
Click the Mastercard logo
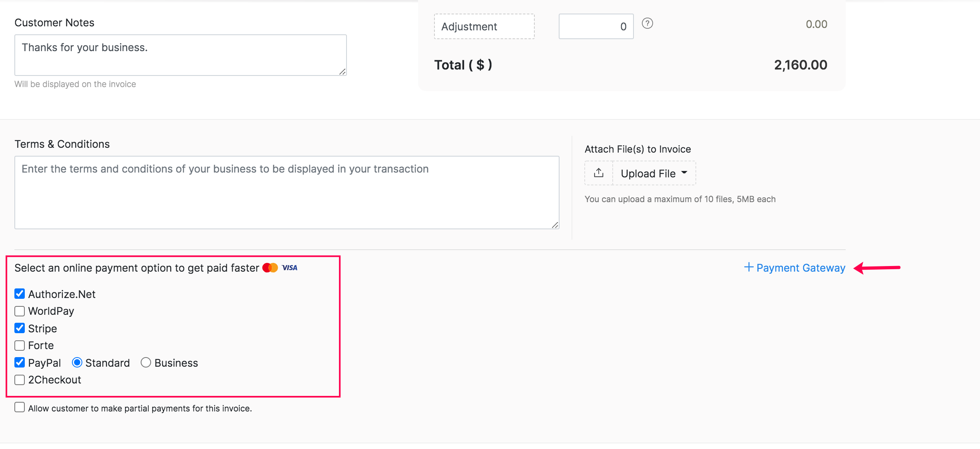coord(270,268)
